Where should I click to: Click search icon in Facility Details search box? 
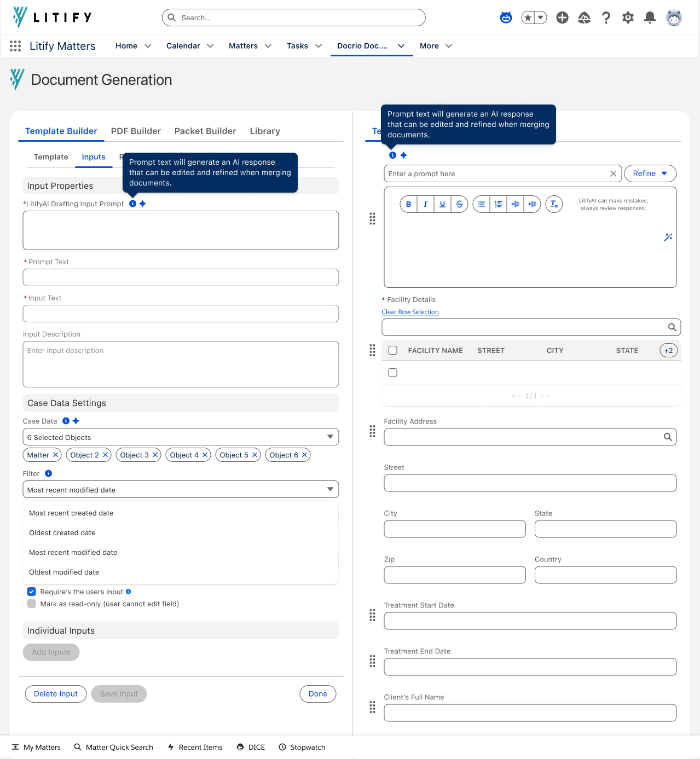pyautogui.click(x=672, y=327)
